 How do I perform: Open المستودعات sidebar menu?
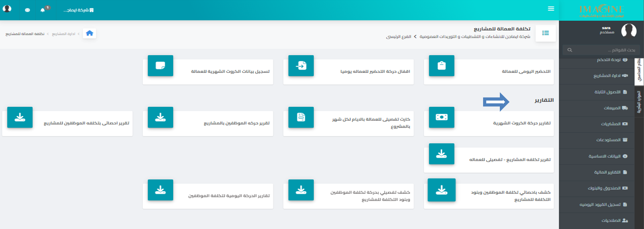point(597,140)
